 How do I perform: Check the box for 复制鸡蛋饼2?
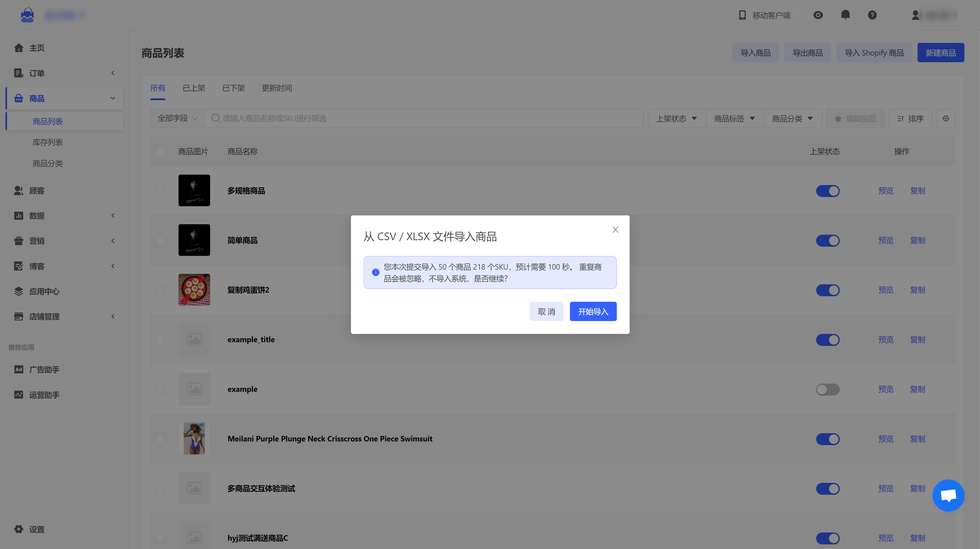pyautogui.click(x=160, y=290)
